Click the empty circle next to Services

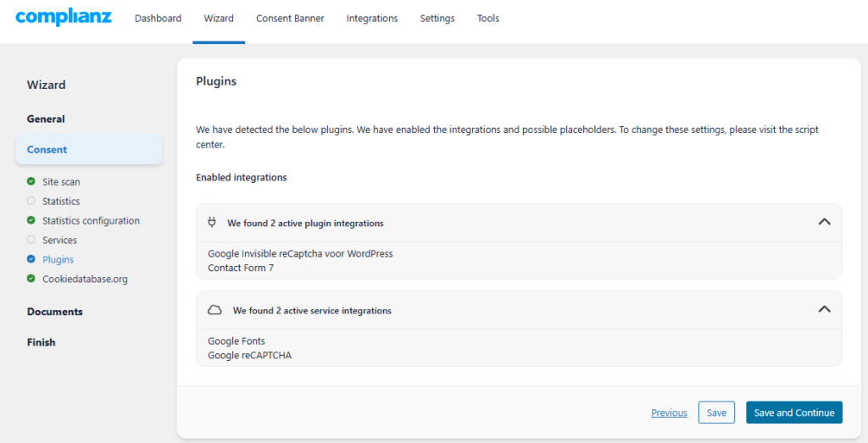(x=31, y=240)
